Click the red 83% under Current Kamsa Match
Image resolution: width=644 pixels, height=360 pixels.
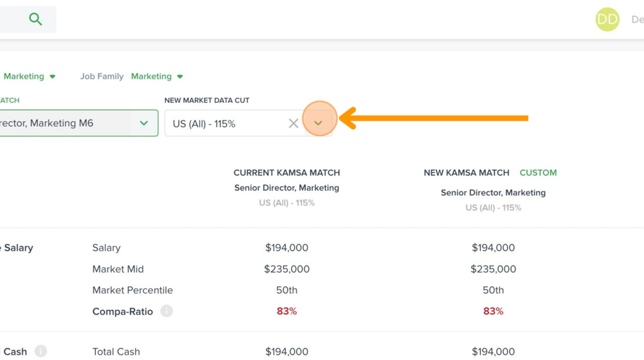[287, 311]
